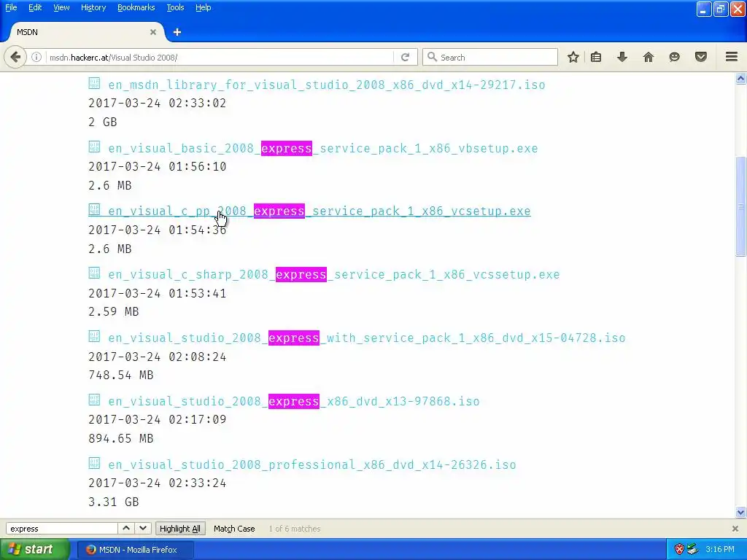
Task: Open en_visual_c_sharp_2008_express vcssetup.exe link
Action: click(x=334, y=274)
